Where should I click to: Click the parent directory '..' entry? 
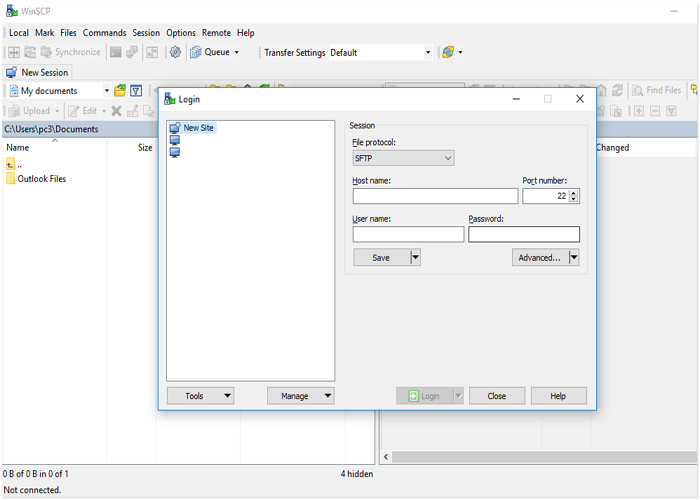14,165
